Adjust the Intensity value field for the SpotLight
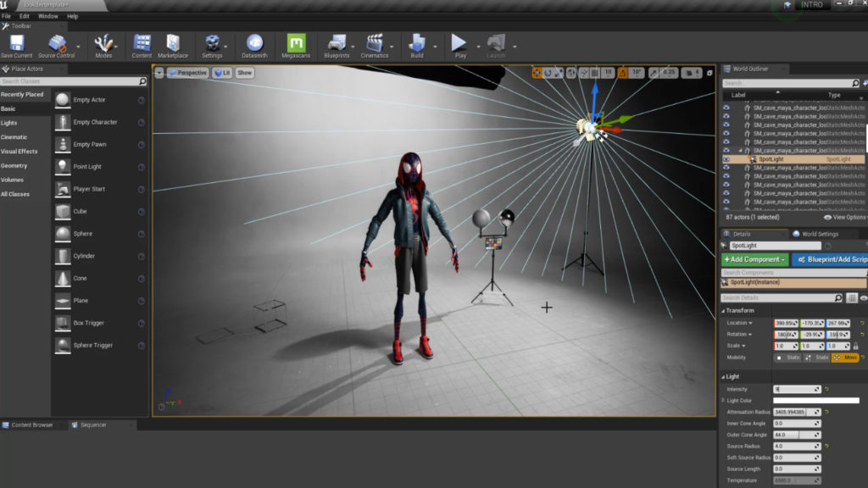This screenshot has height=488, width=868. click(797, 388)
